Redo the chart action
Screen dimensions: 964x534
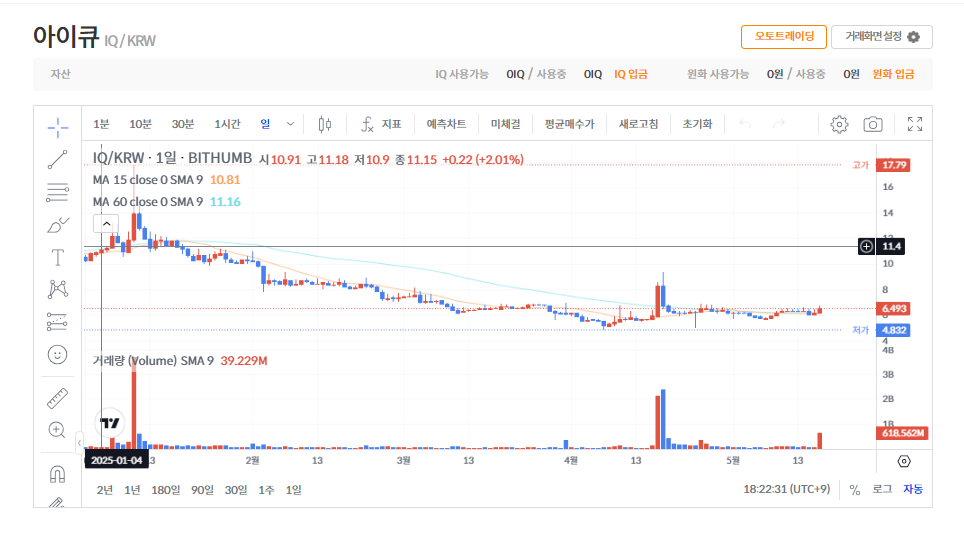tap(779, 124)
